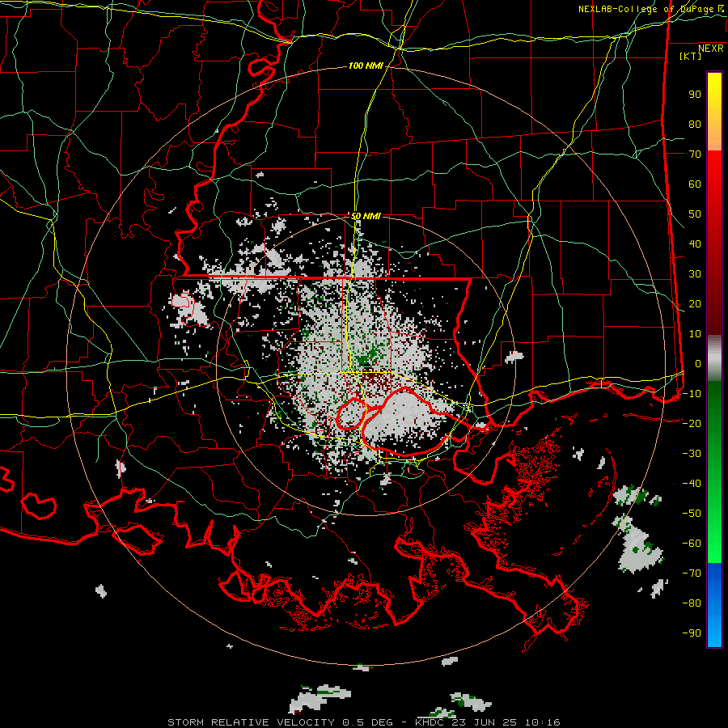Click the -40 value on velocity scale

pos(692,484)
